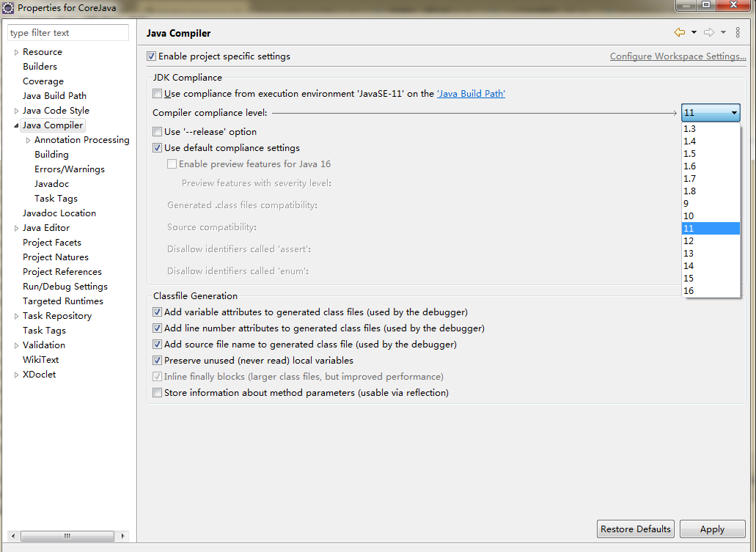Expand the Java Code Style tree node
This screenshot has width=756, height=552.
16,111
